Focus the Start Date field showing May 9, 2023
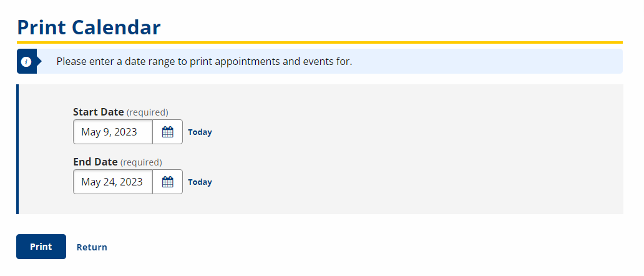This screenshot has height=276, width=644. pyautogui.click(x=113, y=132)
